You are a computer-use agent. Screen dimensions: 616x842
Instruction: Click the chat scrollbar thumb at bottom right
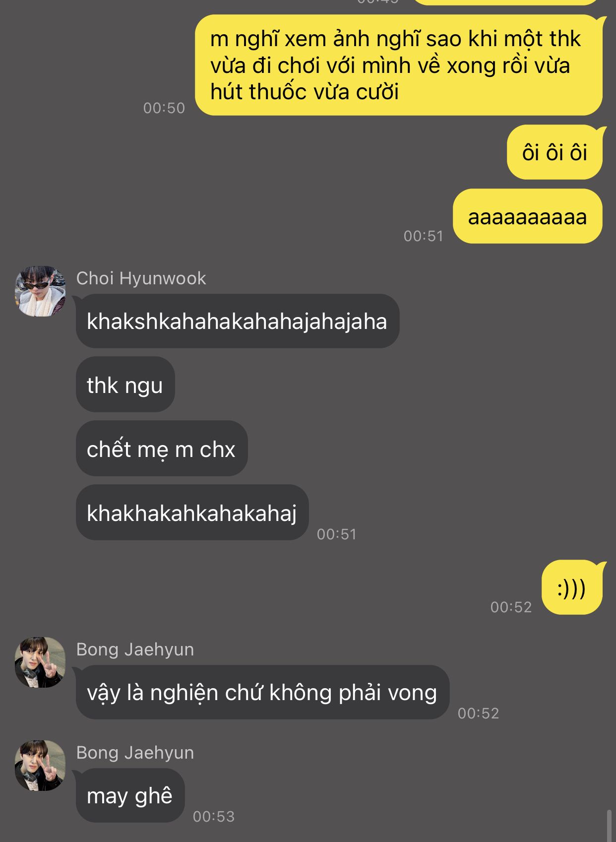coord(610,825)
